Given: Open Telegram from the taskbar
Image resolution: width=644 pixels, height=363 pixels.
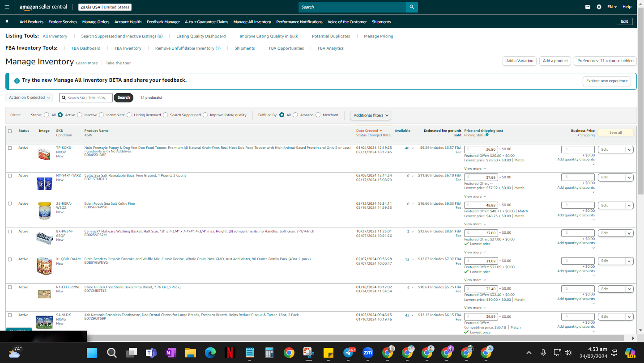Looking at the screenshot, I should pos(348,353).
